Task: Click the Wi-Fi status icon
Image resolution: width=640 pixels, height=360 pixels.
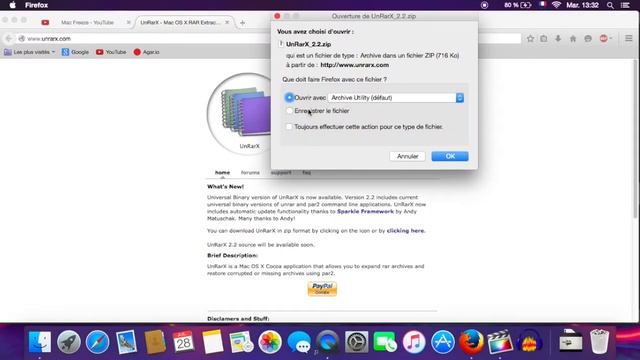Action: point(556,5)
